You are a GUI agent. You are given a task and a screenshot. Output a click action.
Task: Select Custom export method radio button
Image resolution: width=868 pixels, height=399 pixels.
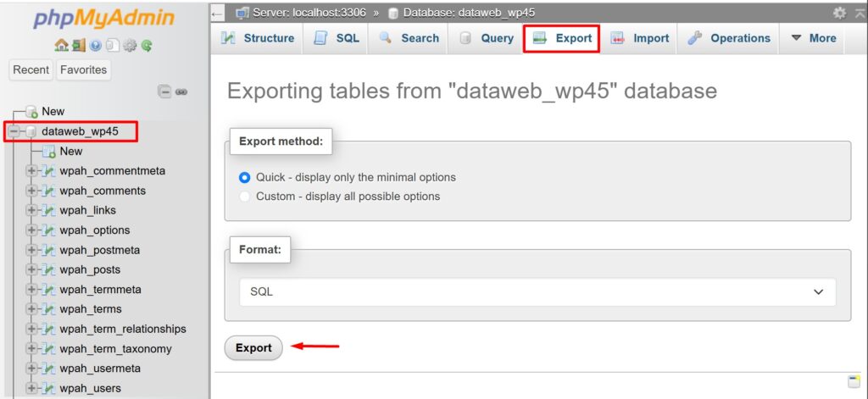click(244, 197)
